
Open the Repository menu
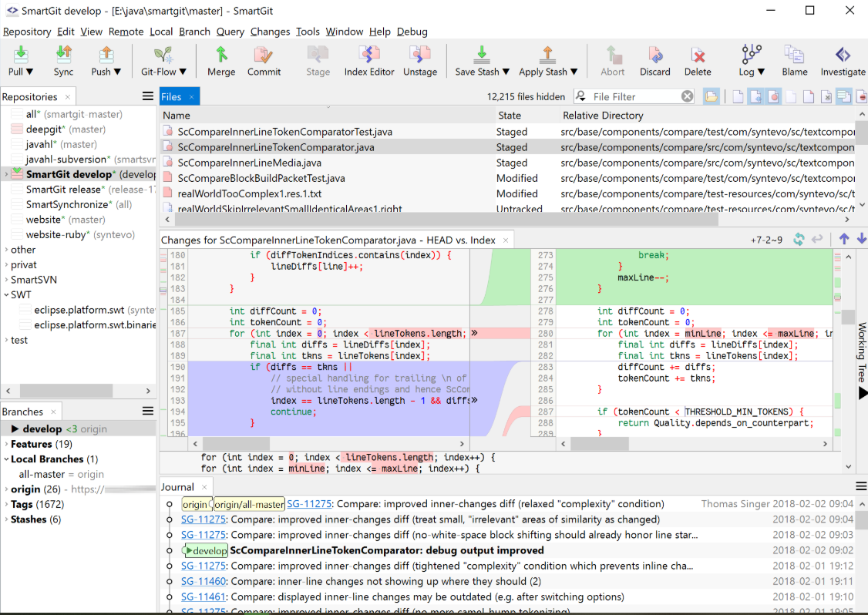(x=27, y=32)
